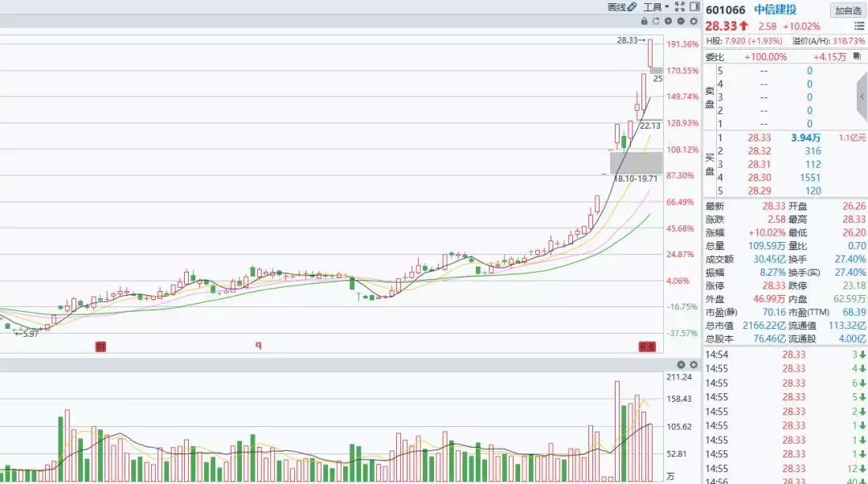Open volume panel settings gear

(694, 365)
